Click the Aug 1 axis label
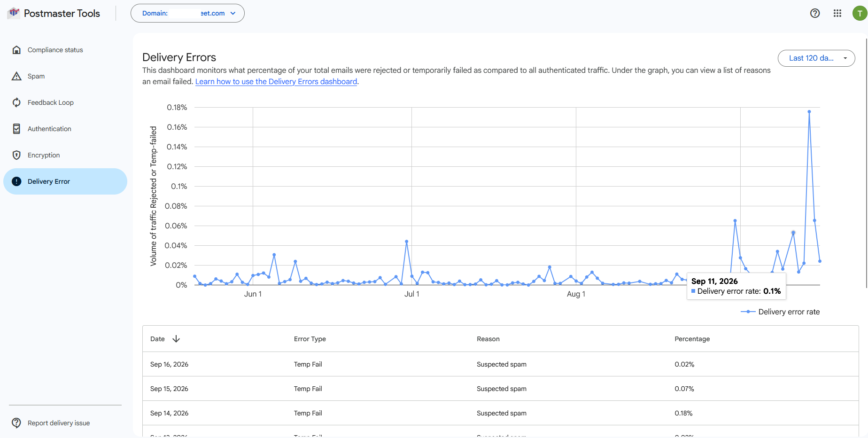The image size is (868, 438). point(576,294)
